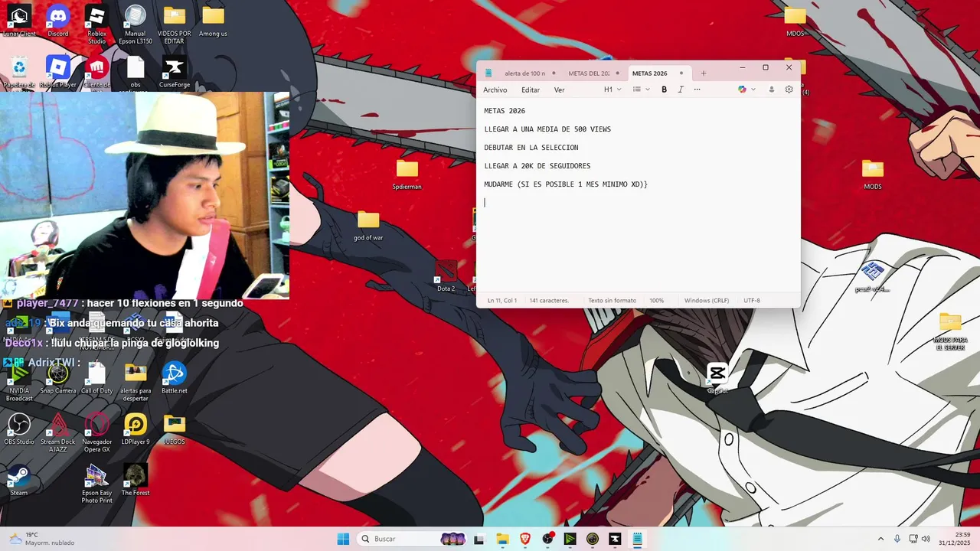
Task: Open the Dota 2 desktop shortcut
Action: click(x=446, y=275)
